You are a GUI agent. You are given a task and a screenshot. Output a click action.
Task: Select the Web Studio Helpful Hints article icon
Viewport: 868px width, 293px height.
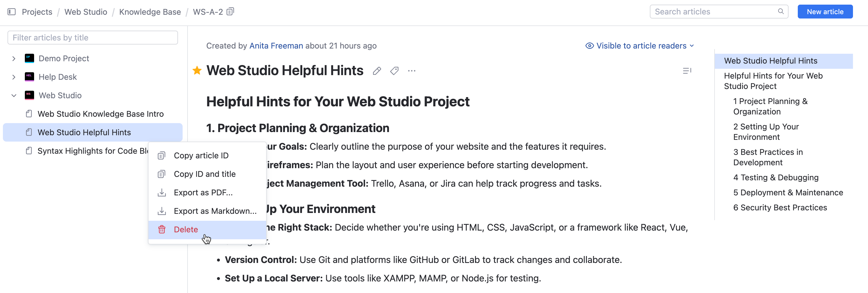(x=29, y=132)
